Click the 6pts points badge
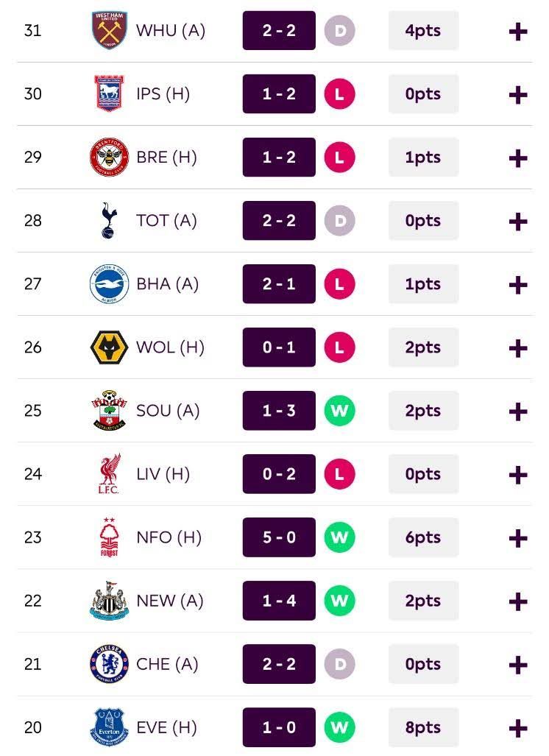This screenshot has height=756, width=549. [423, 537]
